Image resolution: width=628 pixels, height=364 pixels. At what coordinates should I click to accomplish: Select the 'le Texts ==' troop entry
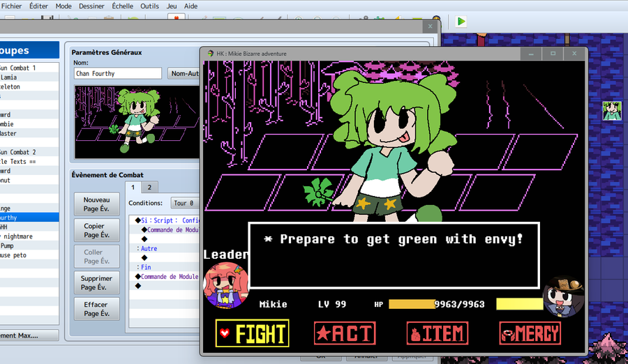click(29, 161)
